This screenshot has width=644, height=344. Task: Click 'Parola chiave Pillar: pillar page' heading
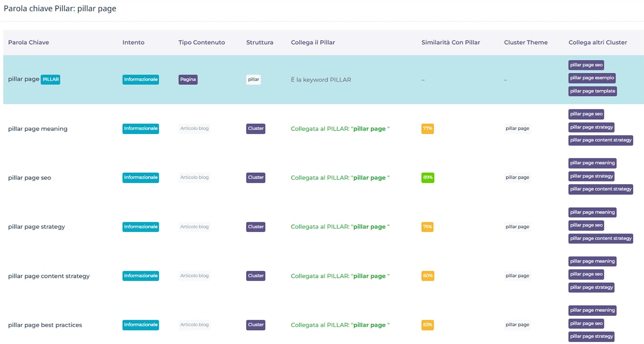pos(60,8)
